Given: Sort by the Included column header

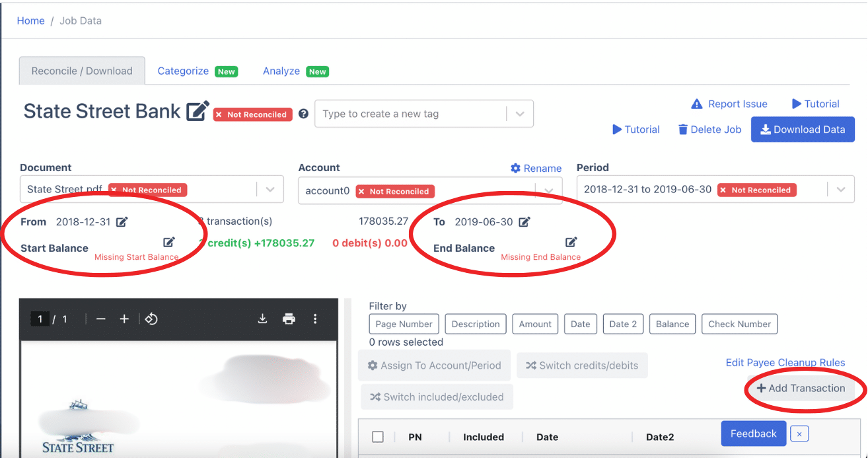Looking at the screenshot, I should coord(484,437).
